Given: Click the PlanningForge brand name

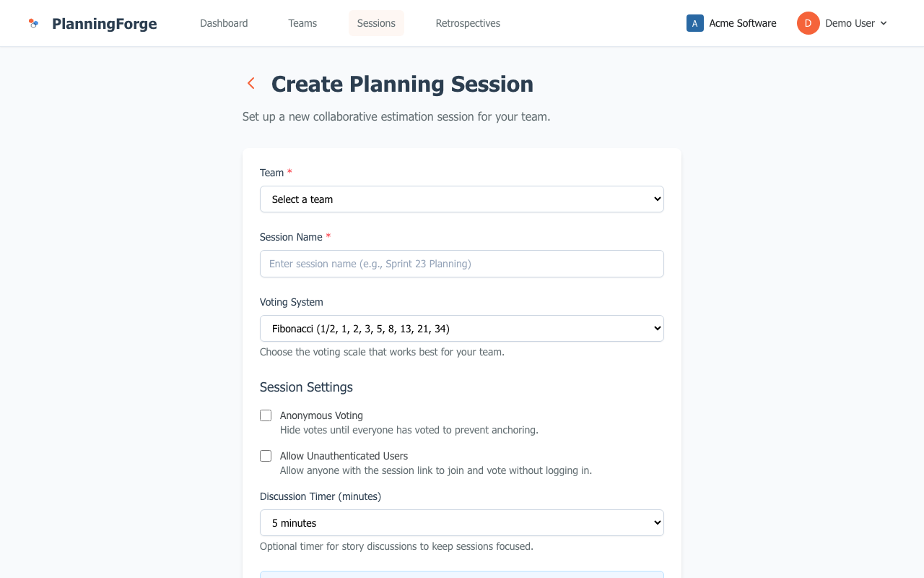Looking at the screenshot, I should (104, 23).
